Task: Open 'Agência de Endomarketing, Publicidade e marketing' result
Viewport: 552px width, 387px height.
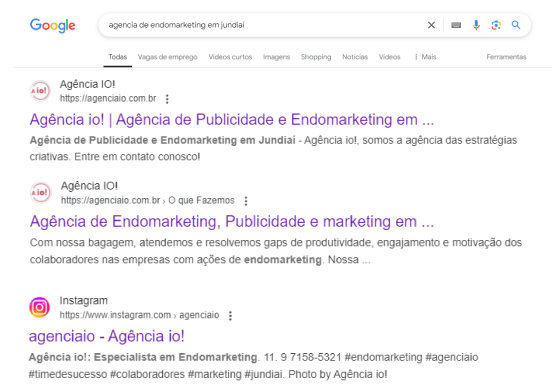Action: [232, 221]
